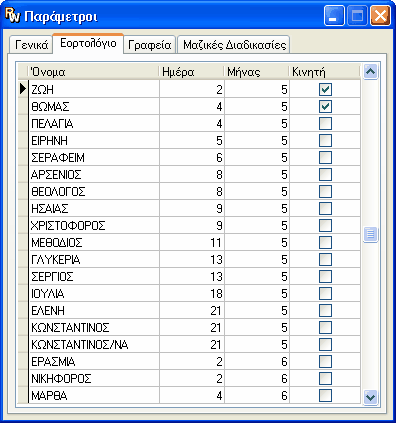The image size is (396, 423).
Task: Check Κινητή checkbox for ΗΣΑΙΑΣ
Action: pyautogui.click(x=325, y=208)
